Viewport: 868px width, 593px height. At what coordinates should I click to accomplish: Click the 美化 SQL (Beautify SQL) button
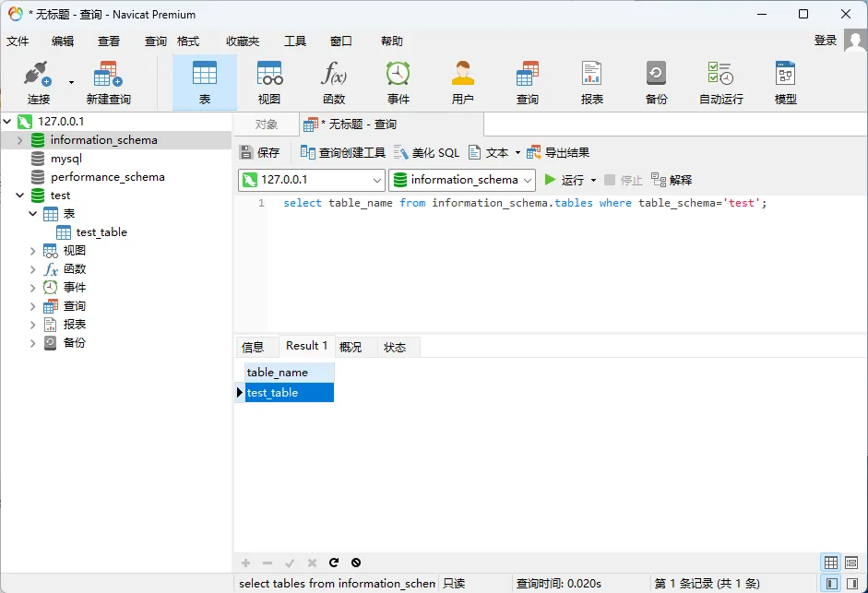click(426, 152)
